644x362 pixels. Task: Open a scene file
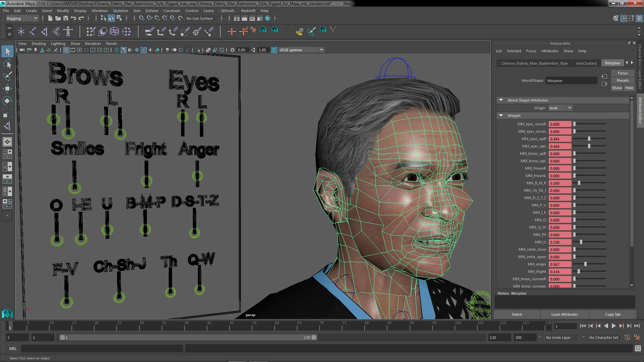(x=58, y=18)
